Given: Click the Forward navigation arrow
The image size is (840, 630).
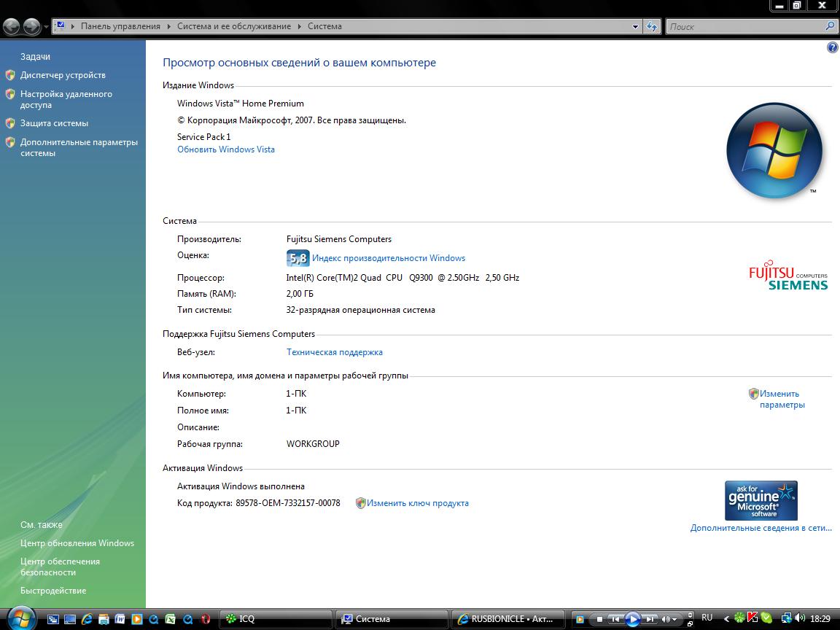Looking at the screenshot, I should pos(31,26).
